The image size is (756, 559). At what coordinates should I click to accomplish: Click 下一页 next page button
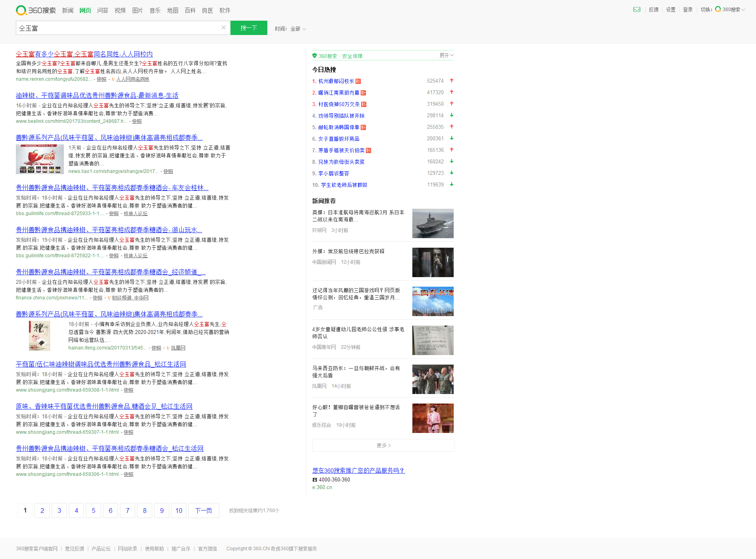pyautogui.click(x=204, y=510)
